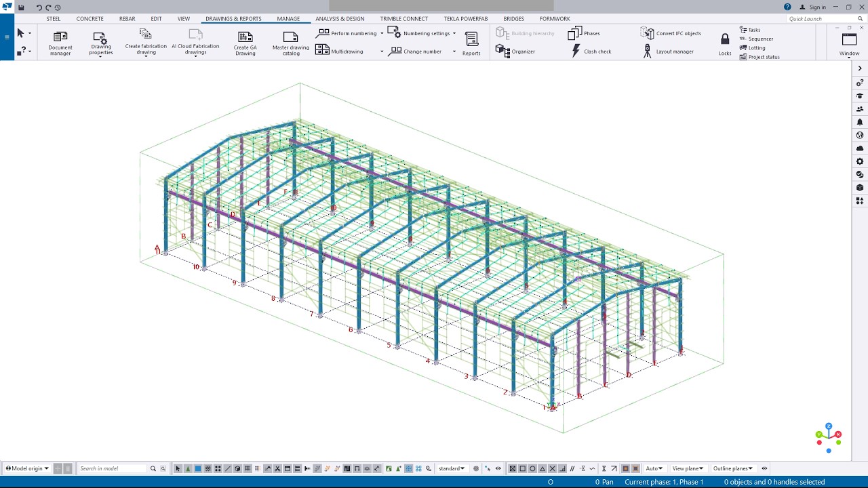Expand the Create fabrication drawing dropdown
The width and height of the screenshot is (868, 488).
point(146,56)
